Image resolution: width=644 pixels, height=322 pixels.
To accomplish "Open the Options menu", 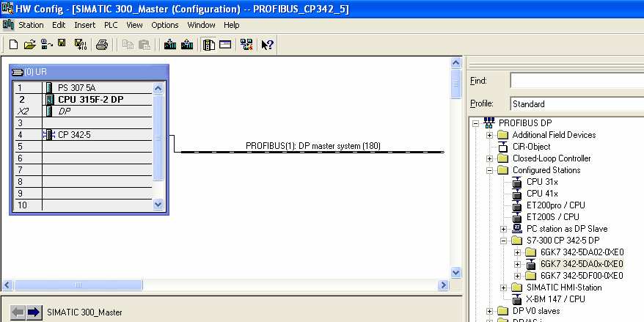I will (165, 25).
